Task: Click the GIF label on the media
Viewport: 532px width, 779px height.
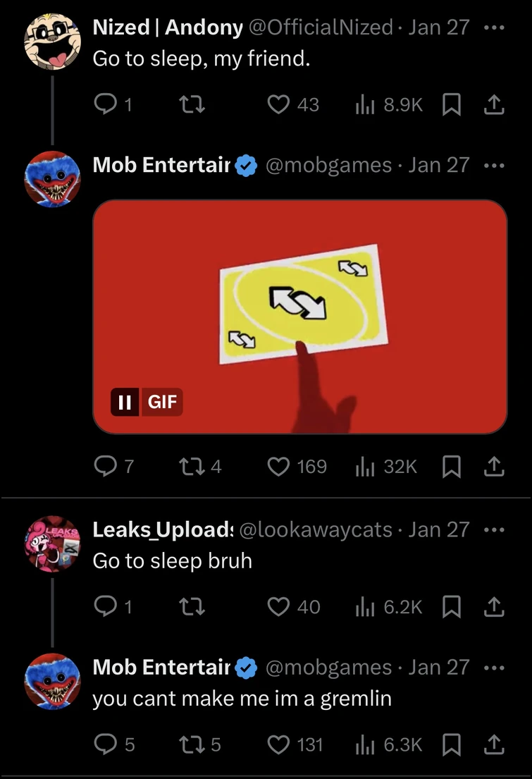Action: point(163,403)
